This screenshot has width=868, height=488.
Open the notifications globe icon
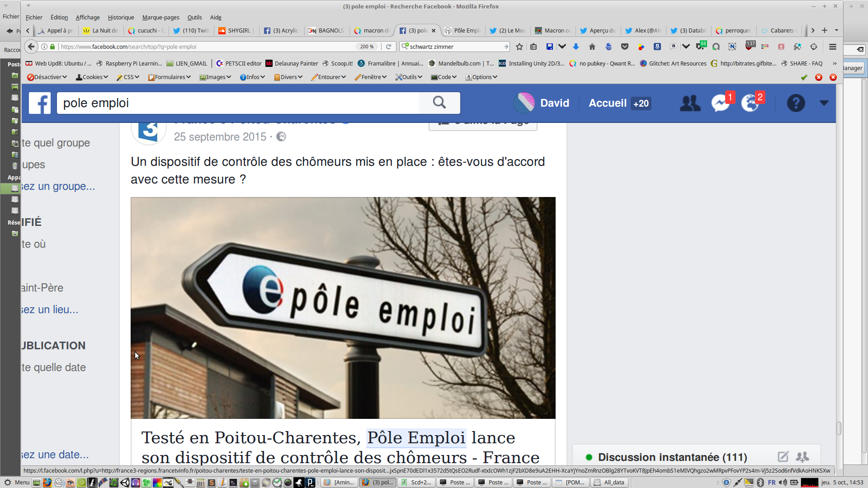click(x=750, y=103)
